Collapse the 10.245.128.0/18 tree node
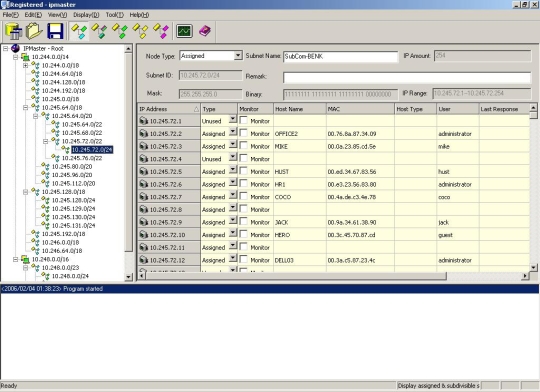Screen dimensions: 540x392 click(x=25, y=192)
